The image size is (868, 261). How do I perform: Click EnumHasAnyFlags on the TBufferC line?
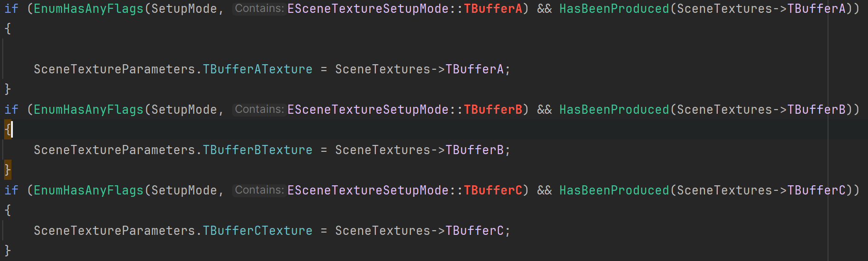(88, 190)
